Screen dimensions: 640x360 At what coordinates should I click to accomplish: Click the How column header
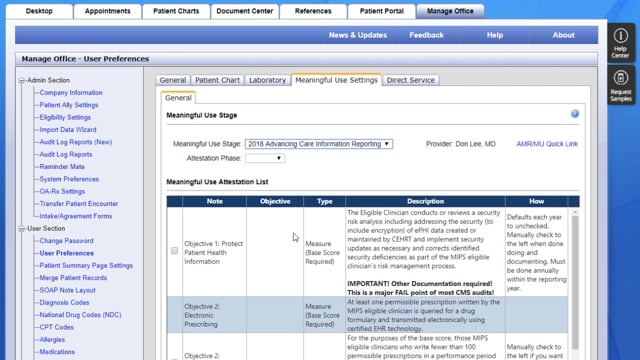coord(536,201)
